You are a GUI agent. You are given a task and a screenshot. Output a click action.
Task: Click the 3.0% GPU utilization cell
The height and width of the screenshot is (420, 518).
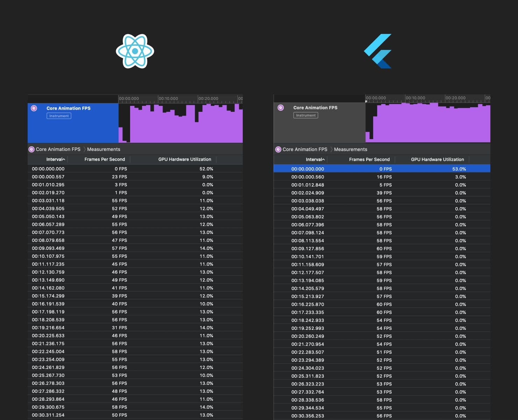click(x=460, y=177)
